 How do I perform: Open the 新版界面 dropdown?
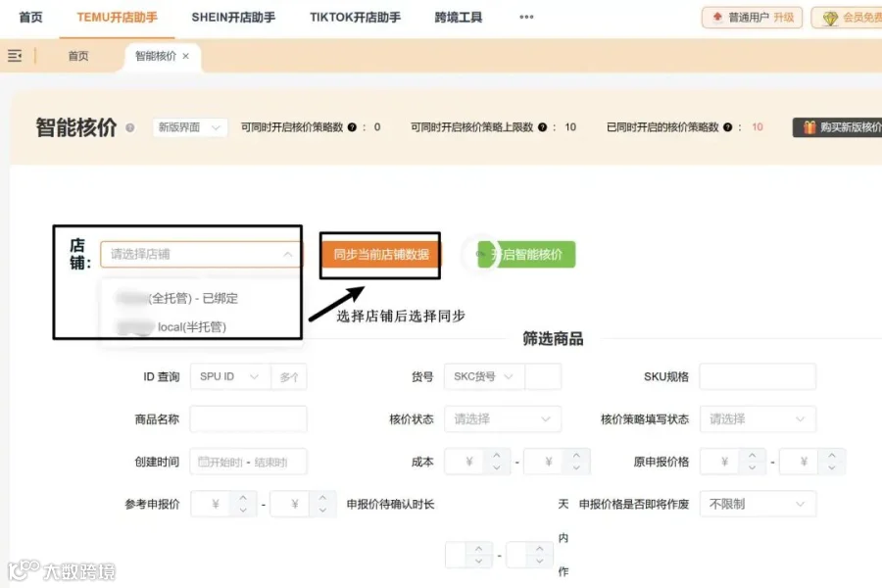(189, 127)
